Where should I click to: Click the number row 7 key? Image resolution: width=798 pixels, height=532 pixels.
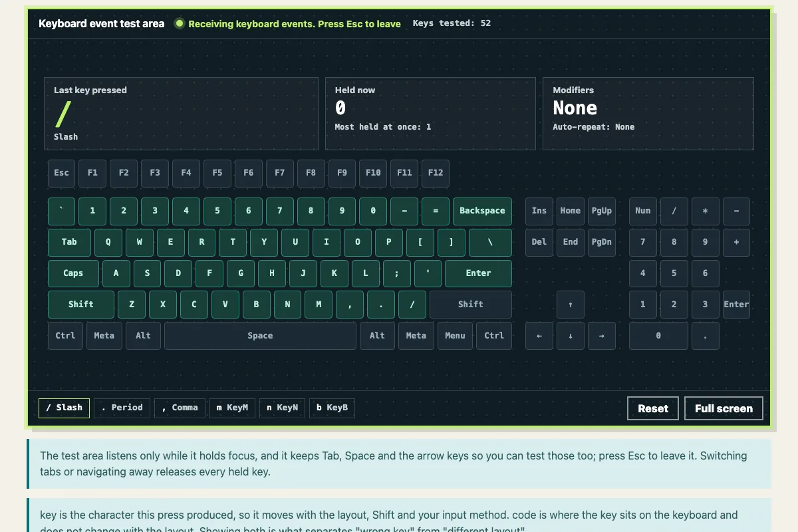click(x=280, y=211)
